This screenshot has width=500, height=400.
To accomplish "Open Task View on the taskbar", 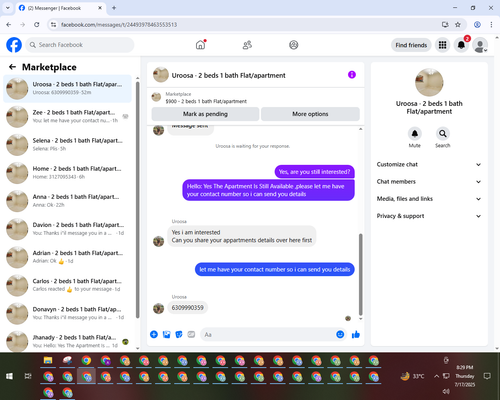I will (x=28, y=376).
